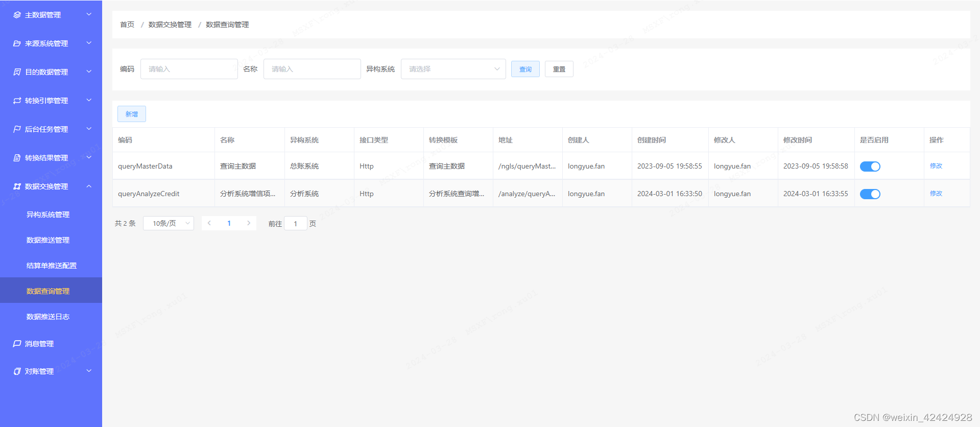Expand 目的数据管理 menu chevron
The height and width of the screenshot is (427, 980).
tap(89, 72)
